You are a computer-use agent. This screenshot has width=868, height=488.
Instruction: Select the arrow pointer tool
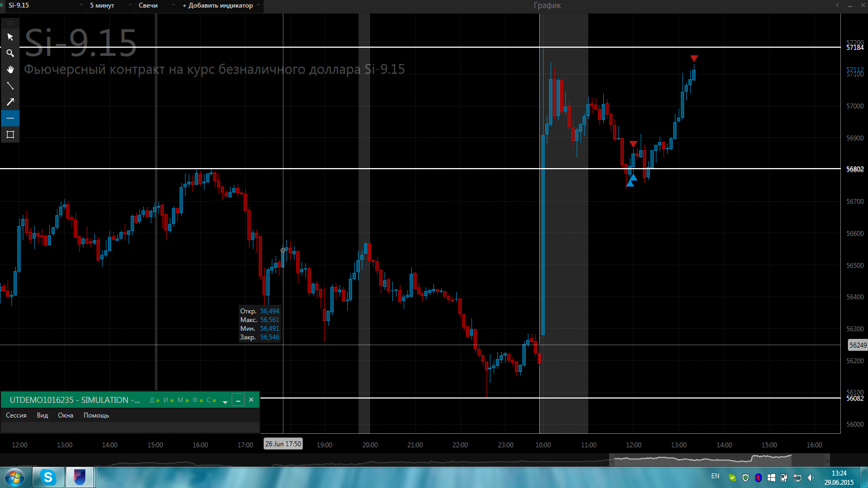(10, 37)
